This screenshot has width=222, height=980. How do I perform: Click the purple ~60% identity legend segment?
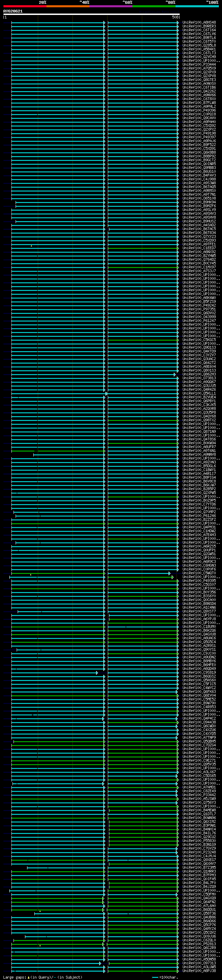[111, 6]
